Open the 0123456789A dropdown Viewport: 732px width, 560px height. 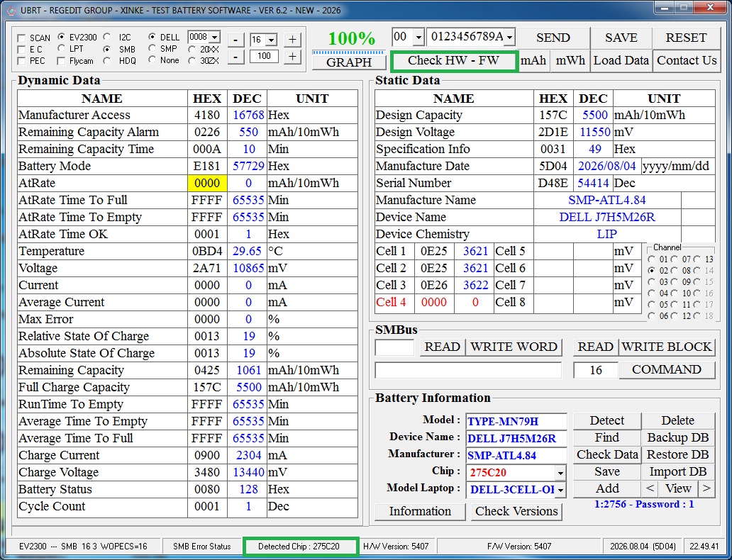[509, 37]
